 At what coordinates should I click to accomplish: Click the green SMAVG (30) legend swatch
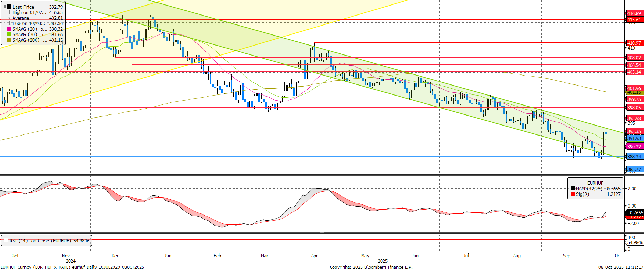pyautogui.click(x=9, y=34)
